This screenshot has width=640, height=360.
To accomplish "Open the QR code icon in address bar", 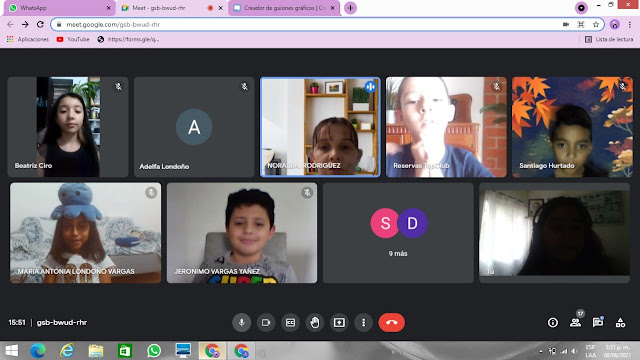I will coord(580,24).
